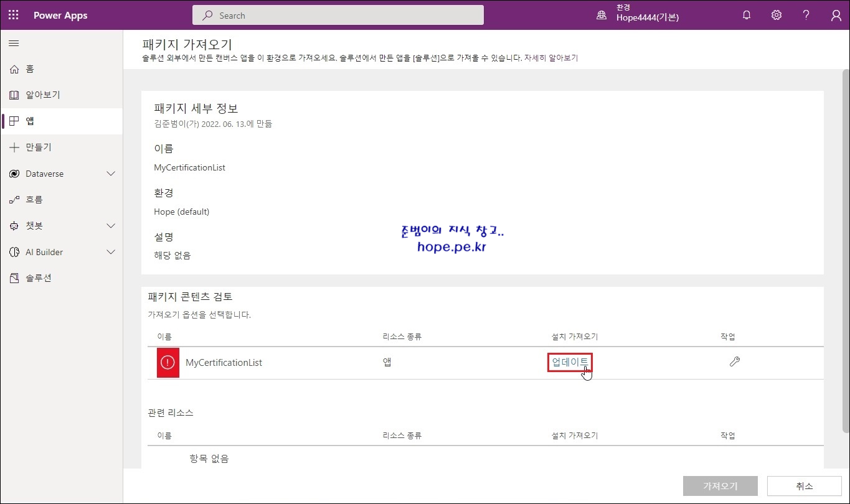Click 김준범이(가) 2022. 06. 13.에 만듦 text
Screen dimensions: 850x504
click(213, 124)
